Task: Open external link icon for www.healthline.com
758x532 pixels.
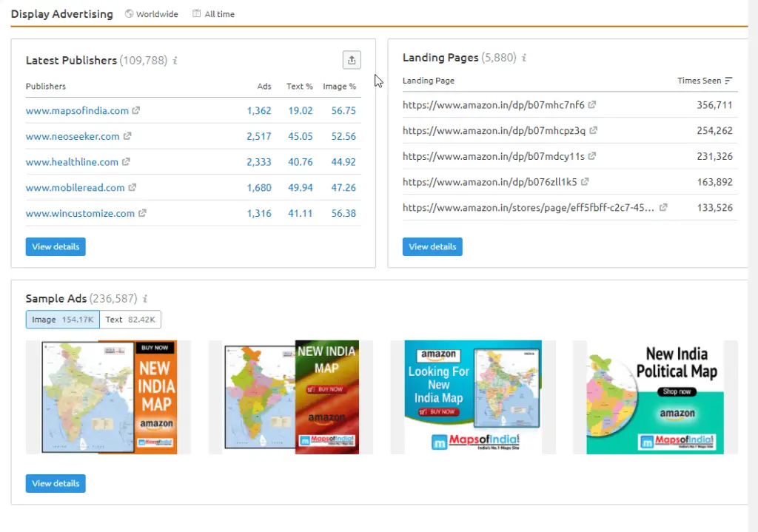Action: pyautogui.click(x=126, y=161)
